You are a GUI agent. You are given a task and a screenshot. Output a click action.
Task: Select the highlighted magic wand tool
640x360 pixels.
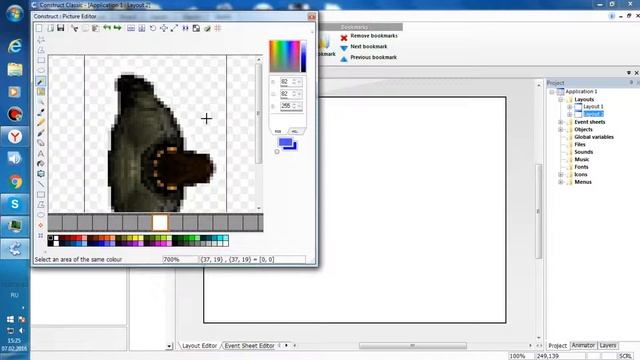[41, 81]
